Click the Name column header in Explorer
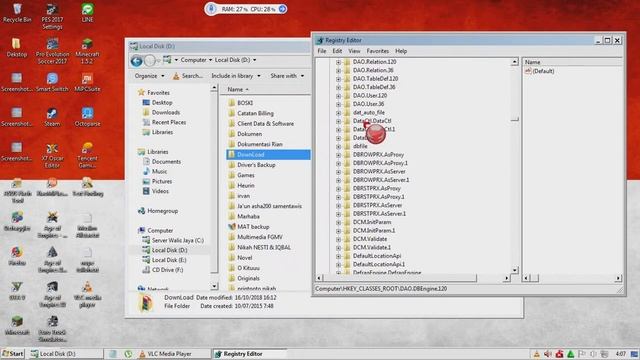 (265, 89)
